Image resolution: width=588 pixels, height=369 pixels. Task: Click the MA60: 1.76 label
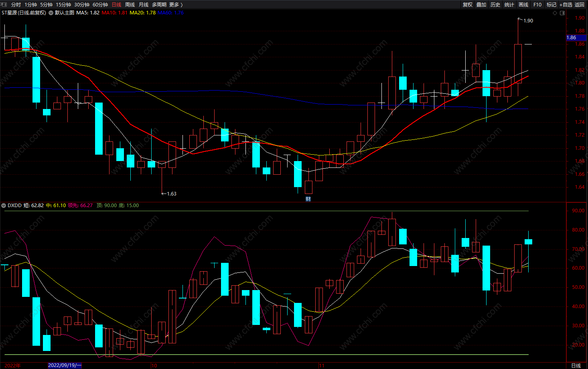pos(170,13)
